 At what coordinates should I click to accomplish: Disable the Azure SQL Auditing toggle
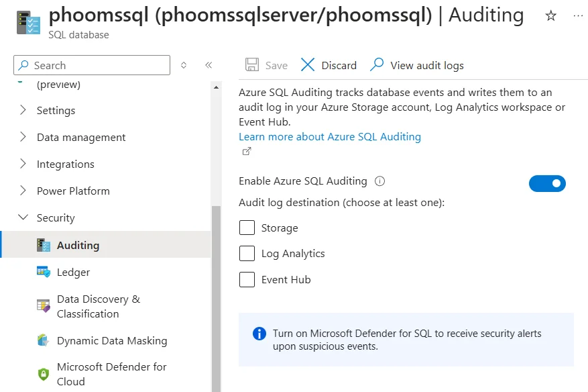(x=547, y=183)
